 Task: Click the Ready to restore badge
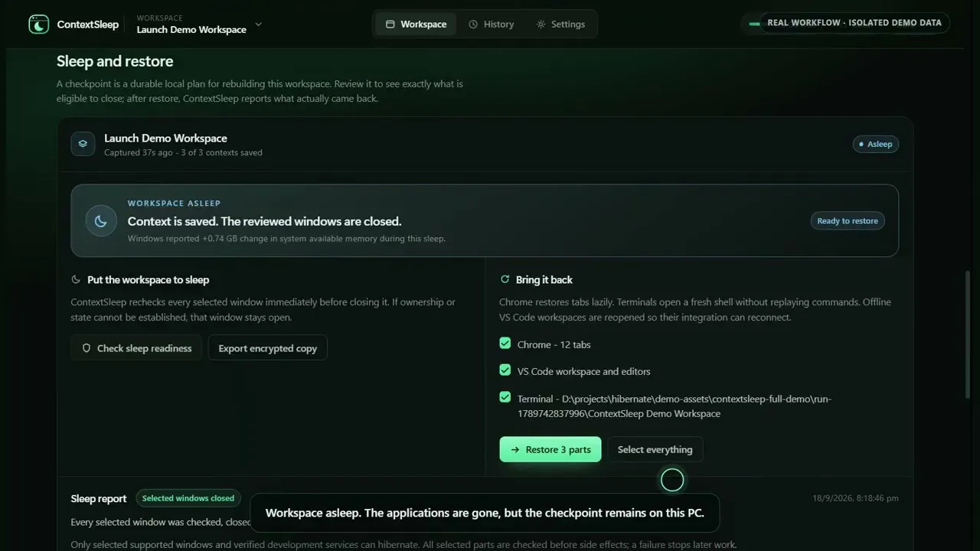point(848,221)
